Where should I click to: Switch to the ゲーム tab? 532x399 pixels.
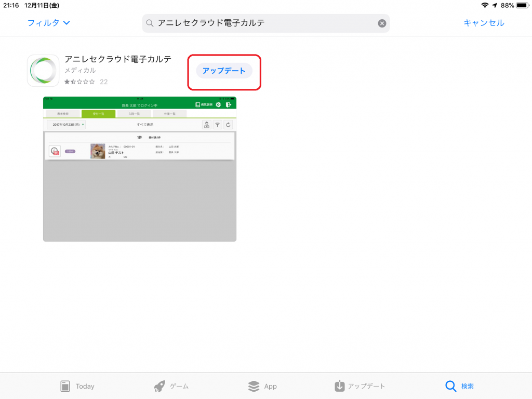[171, 386]
